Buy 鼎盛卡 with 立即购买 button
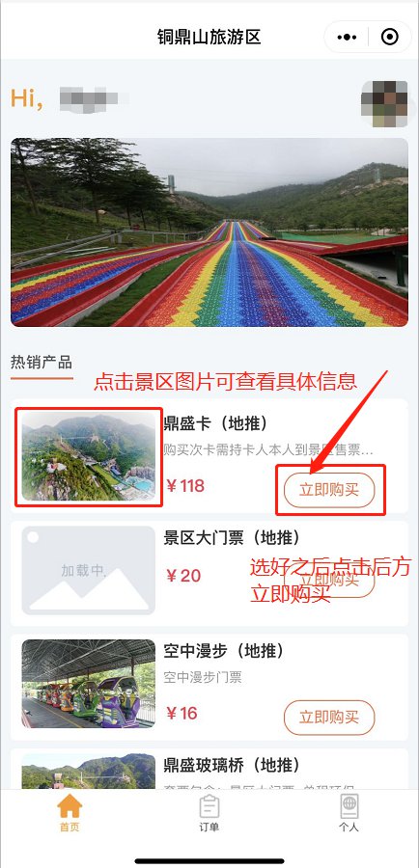 coord(329,490)
